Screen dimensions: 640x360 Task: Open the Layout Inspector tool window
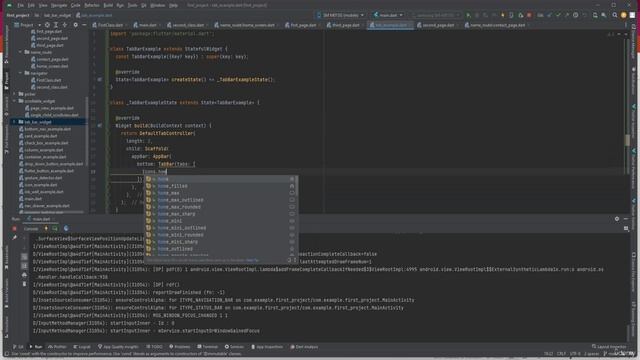point(609,347)
